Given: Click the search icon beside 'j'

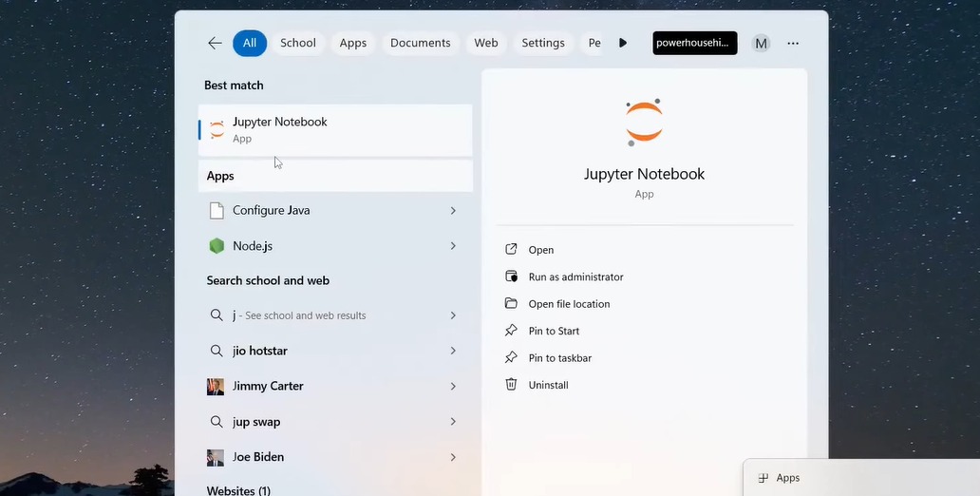Looking at the screenshot, I should [217, 315].
